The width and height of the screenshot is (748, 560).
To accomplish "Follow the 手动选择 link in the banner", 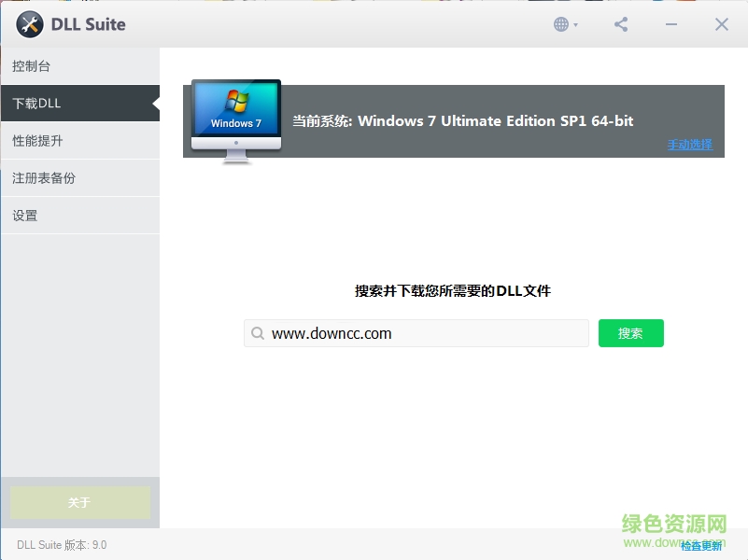I will coord(689,144).
